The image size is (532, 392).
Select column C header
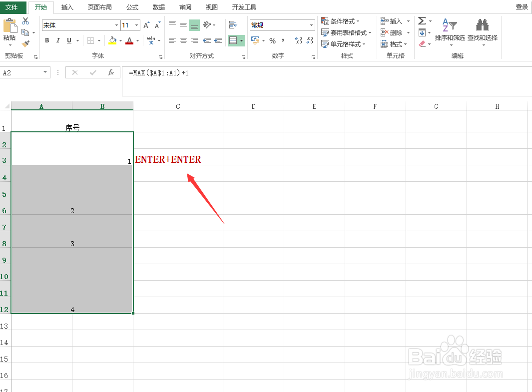point(178,106)
